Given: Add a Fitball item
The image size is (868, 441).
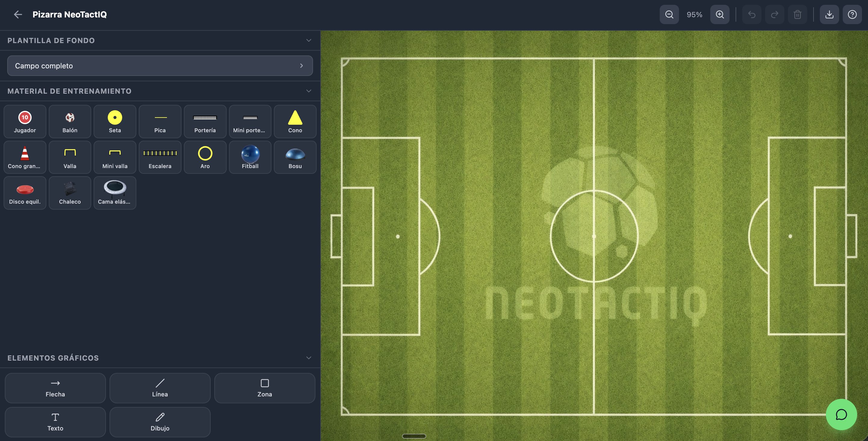Looking at the screenshot, I should tap(250, 157).
